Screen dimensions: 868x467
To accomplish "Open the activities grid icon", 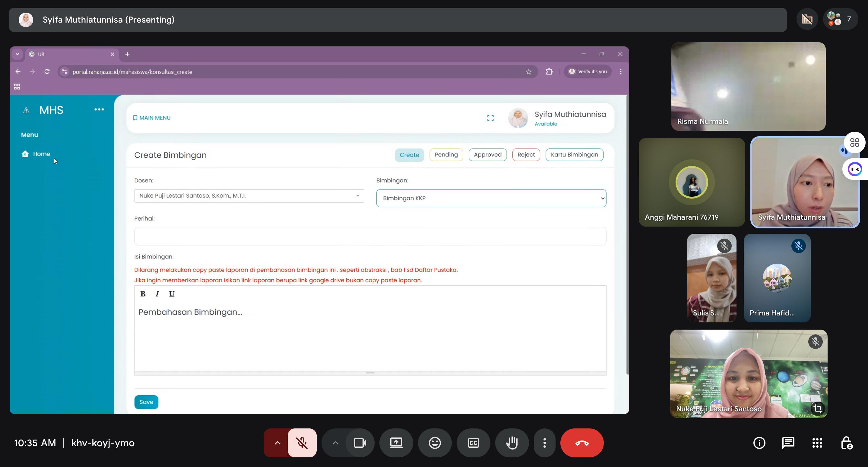I will [817, 443].
